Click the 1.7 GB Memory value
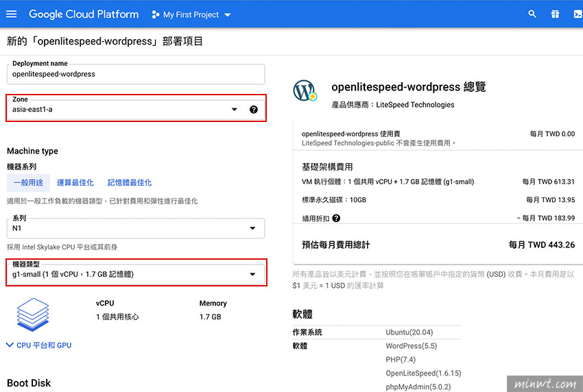 tap(210, 317)
